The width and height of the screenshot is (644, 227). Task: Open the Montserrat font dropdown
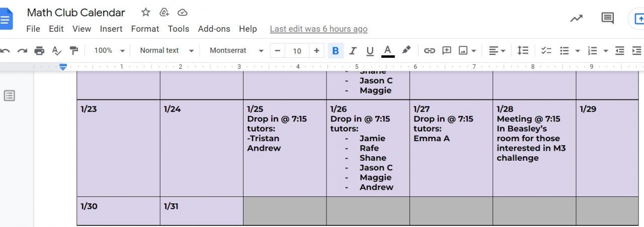point(236,51)
